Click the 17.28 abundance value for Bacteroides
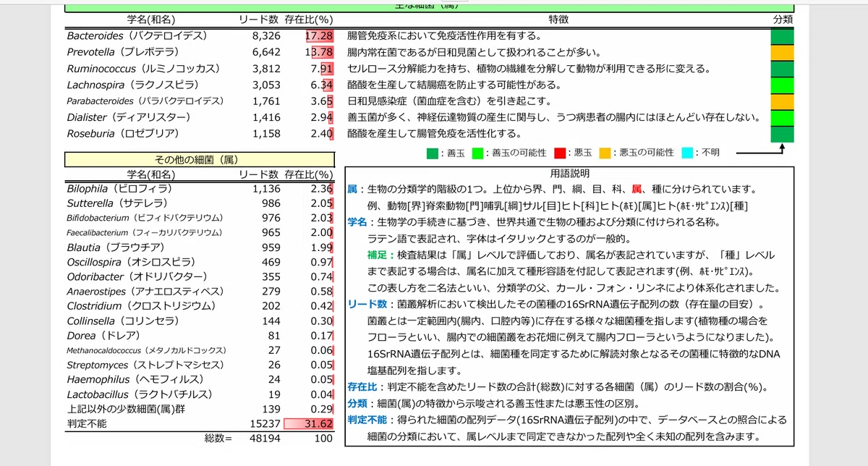The image size is (868, 466). click(x=318, y=35)
